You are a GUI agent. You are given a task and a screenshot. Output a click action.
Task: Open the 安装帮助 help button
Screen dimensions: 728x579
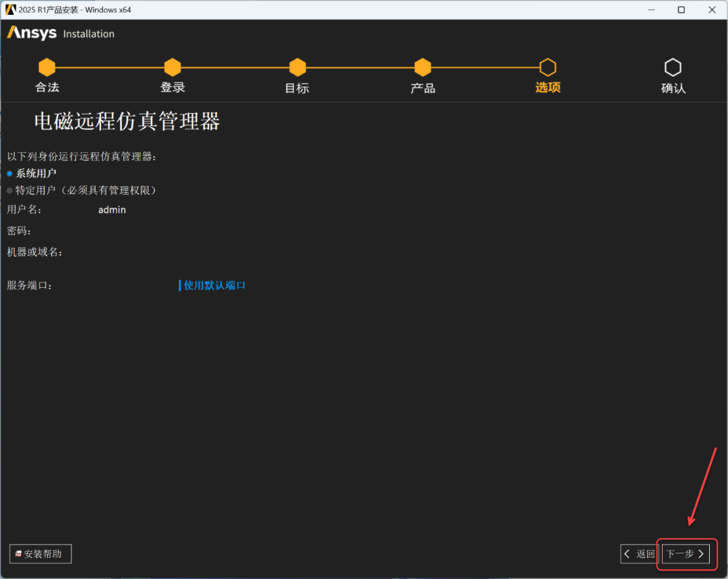click(40, 553)
